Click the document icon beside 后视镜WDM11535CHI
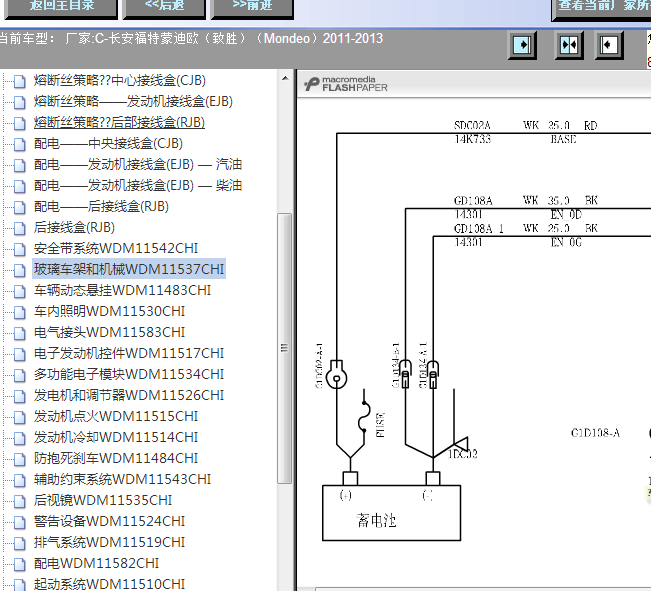Image resolution: width=651 pixels, height=591 pixels. tap(19, 502)
